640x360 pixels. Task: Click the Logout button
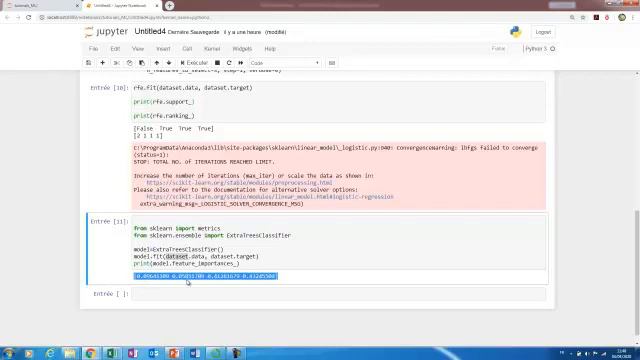tap(543, 32)
